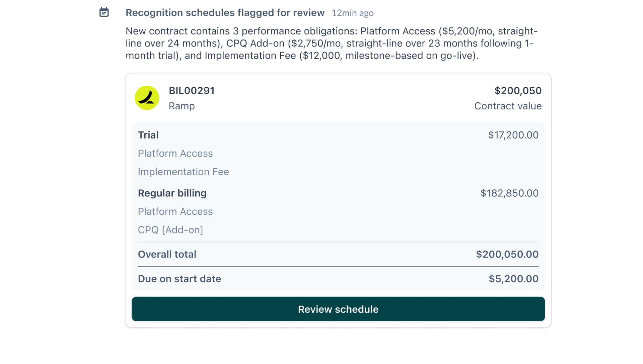Screen dimensions: 643x364
Task: Click the performance obligations description text
Action: (x=331, y=43)
